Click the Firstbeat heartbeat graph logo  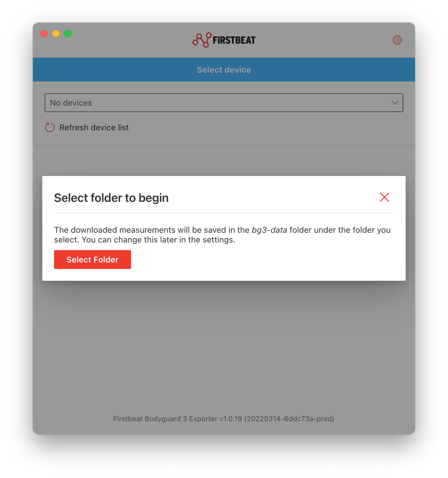pos(202,40)
